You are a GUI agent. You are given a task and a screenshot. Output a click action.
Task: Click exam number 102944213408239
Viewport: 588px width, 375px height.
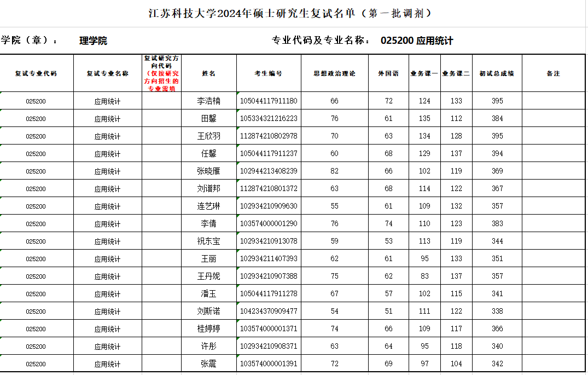coord(269,171)
